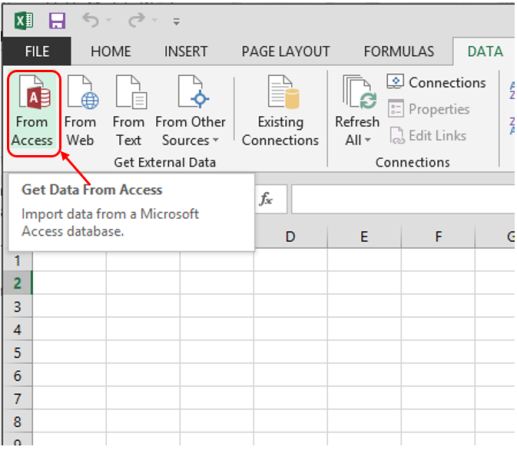
Task: Select row 3 header
Action: pos(17,306)
